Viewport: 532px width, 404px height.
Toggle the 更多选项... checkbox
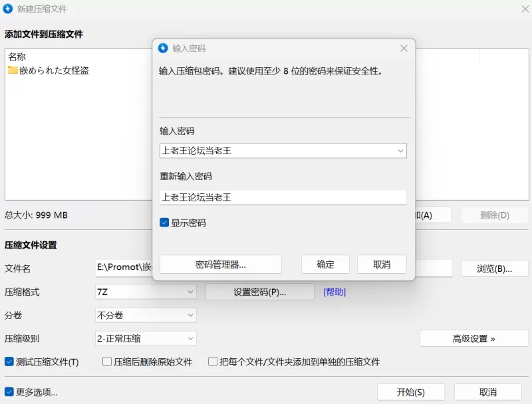[x=9, y=392]
